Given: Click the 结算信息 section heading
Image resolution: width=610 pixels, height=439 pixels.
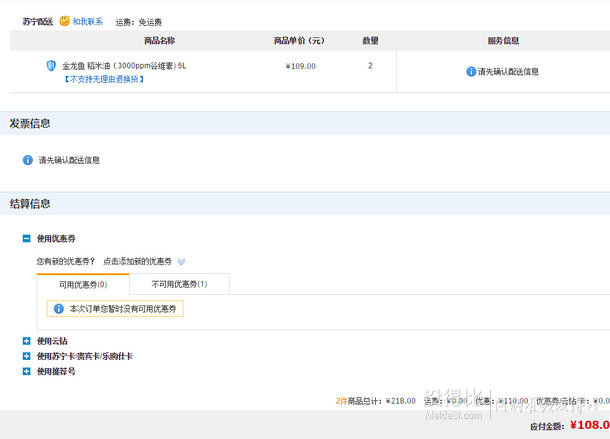Looking at the screenshot, I should [30, 204].
